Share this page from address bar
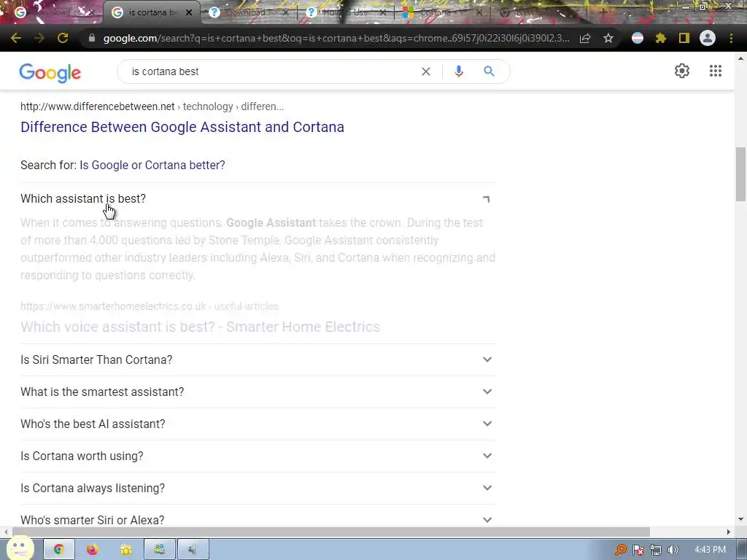Viewport: 747px width, 560px height. [585, 38]
